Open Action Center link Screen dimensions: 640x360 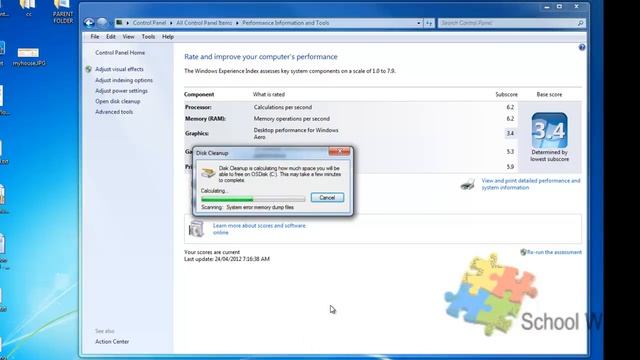coord(112,342)
